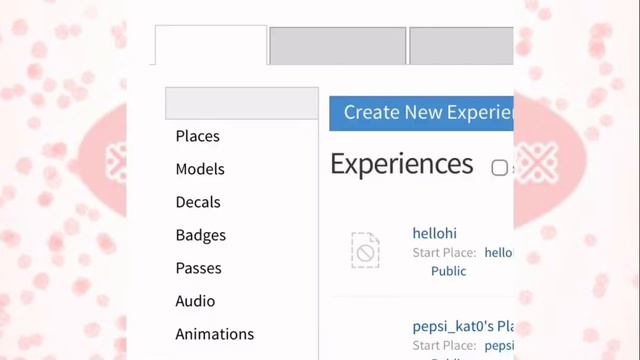The width and height of the screenshot is (640, 360).
Task: Click the Create New Experience button
Action: [x=421, y=113]
